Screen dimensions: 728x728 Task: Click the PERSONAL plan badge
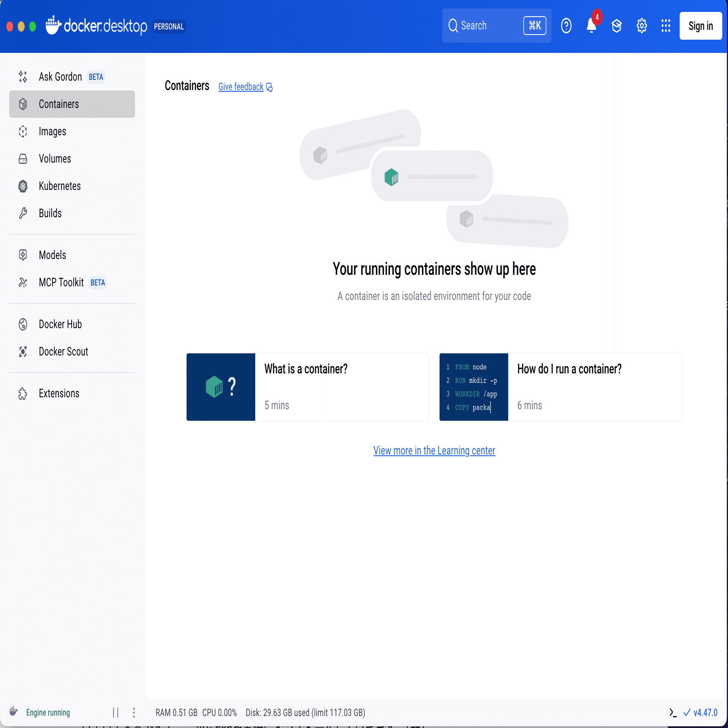click(x=169, y=26)
